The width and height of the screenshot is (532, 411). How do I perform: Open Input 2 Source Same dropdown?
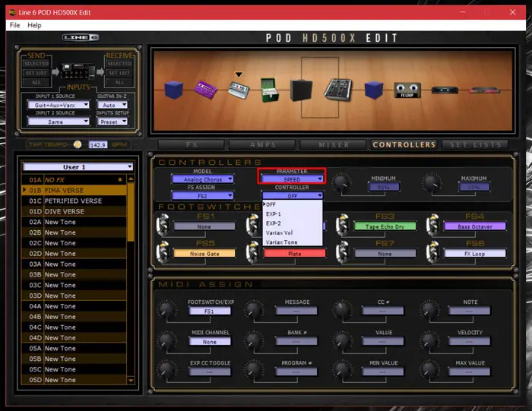(x=59, y=122)
